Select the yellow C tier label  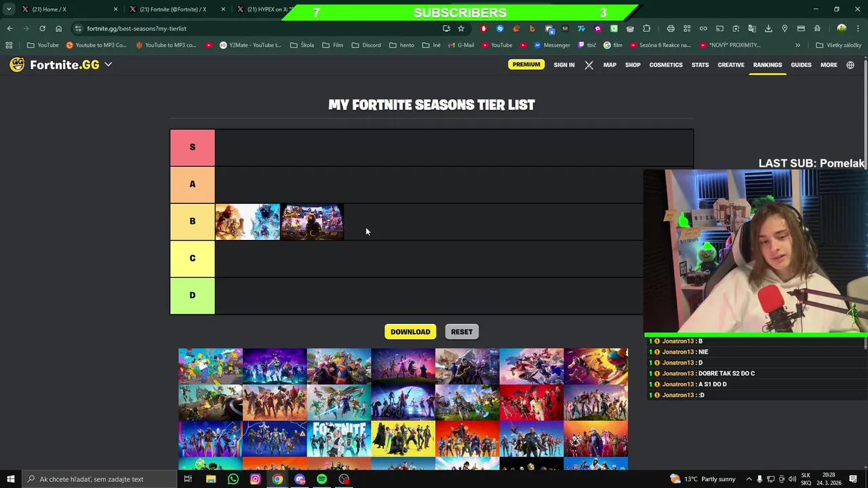click(x=193, y=258)
